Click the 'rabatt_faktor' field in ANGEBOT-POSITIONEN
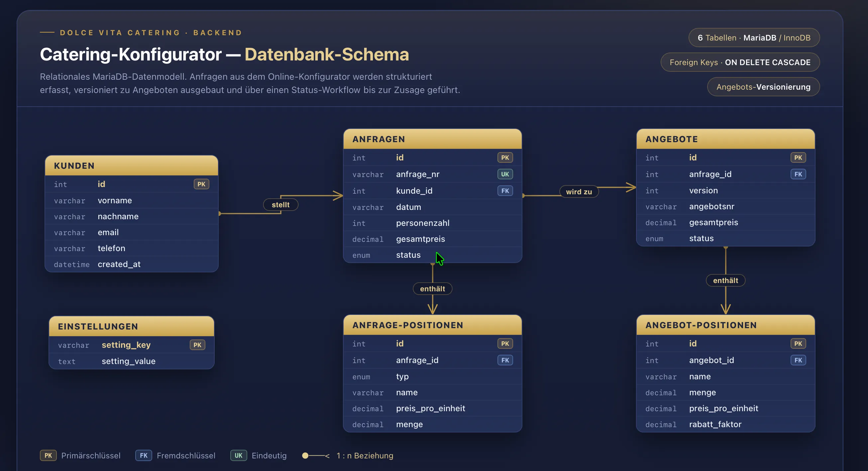Viewport: 868px width, 471px height. tap(725, 424)
